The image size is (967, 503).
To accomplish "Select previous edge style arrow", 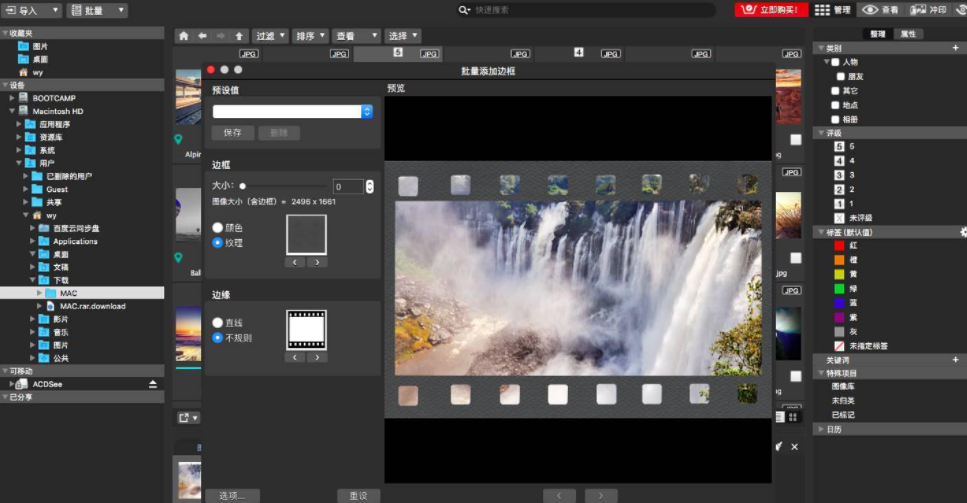I will (295, 357).
